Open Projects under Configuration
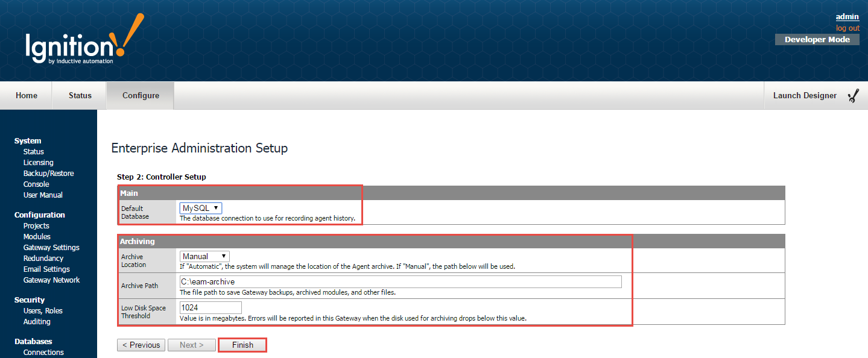The width and height of the screenshot is (868, 358). [x=36, y=225]
